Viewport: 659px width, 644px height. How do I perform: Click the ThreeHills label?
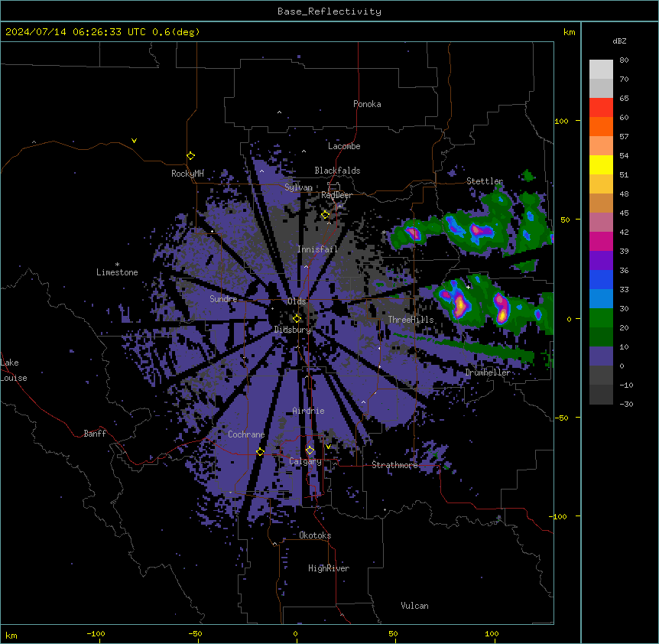[x=411, y=320]
